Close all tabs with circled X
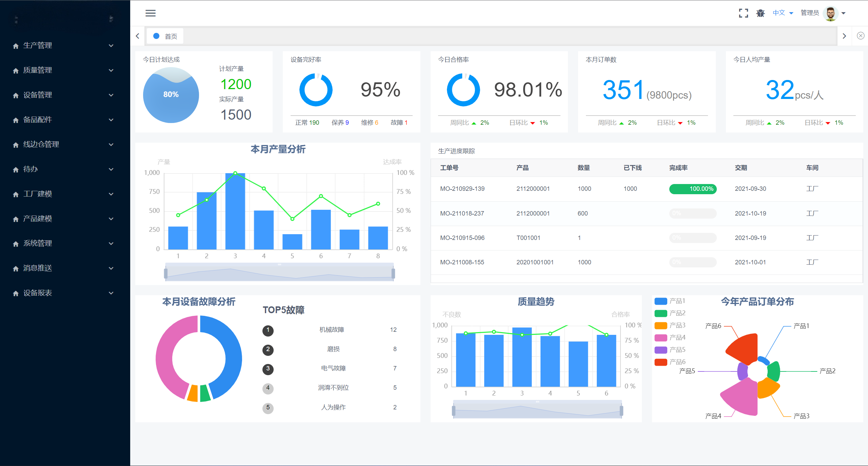This screenshot has width=868, height=466. point(861,36)
